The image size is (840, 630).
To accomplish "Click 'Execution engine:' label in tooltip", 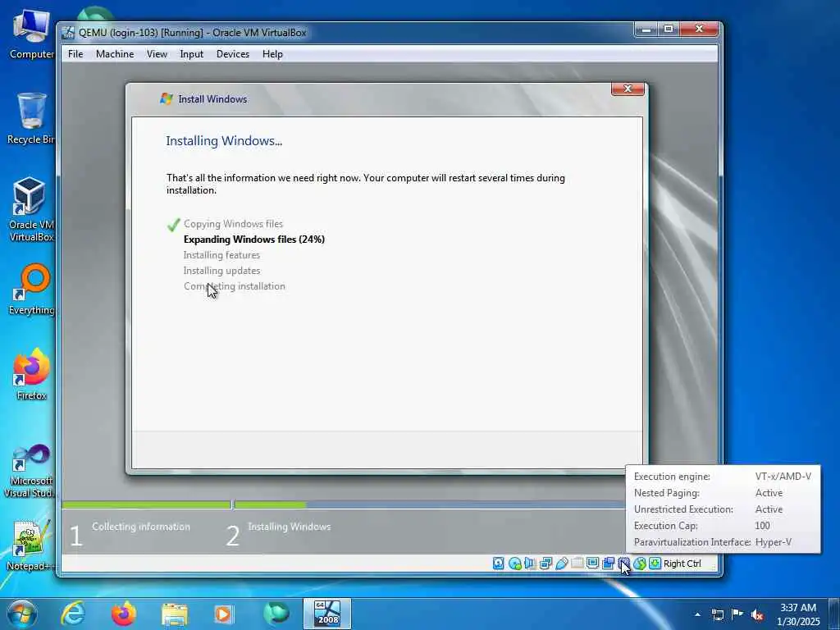I will tap(672, 477).
